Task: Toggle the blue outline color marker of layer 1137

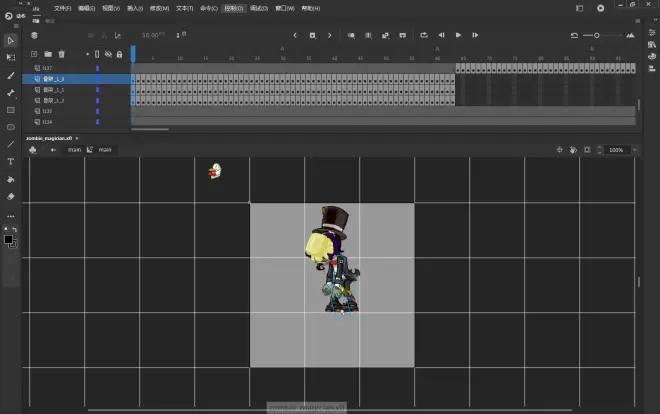Action: pyautogui.click(x=98, y=68)
